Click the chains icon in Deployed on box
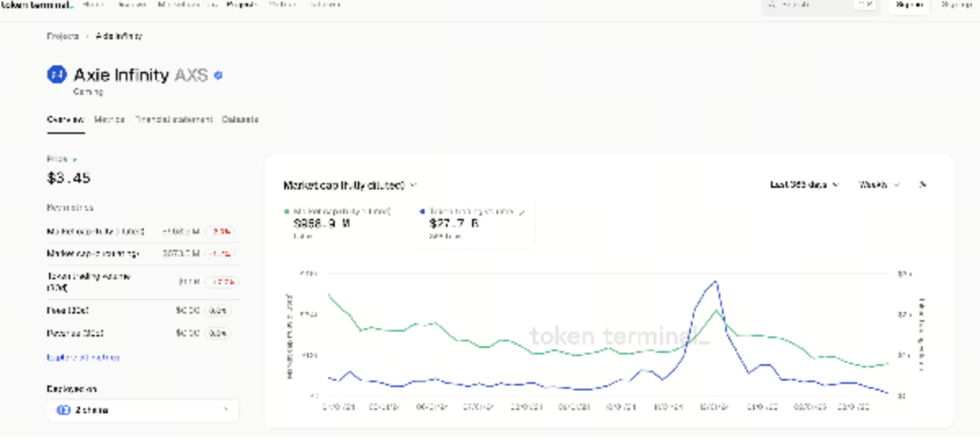This screenshot has height=441, width=980. [63, 410]
